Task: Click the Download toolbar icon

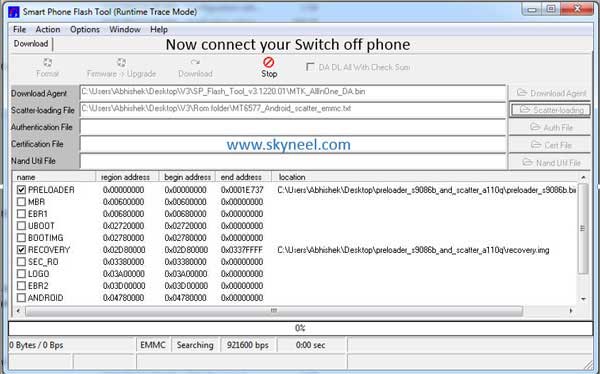Action: click(195, 62)
